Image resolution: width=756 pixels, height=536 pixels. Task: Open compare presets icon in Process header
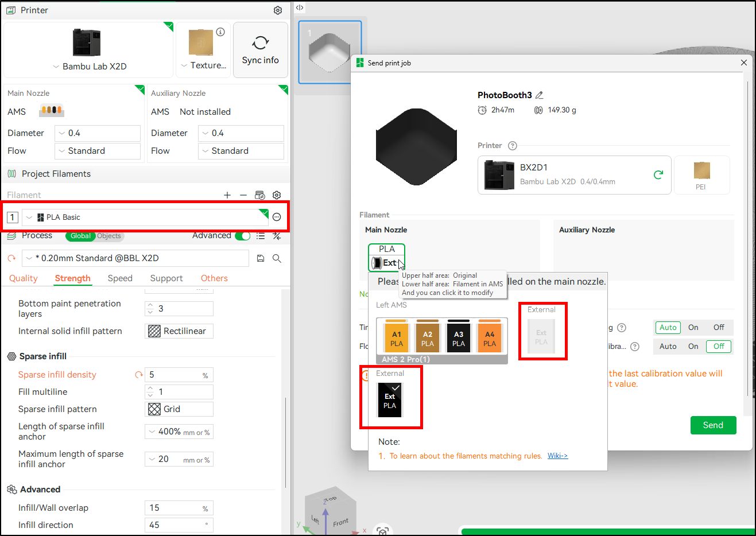click(277, 236)
